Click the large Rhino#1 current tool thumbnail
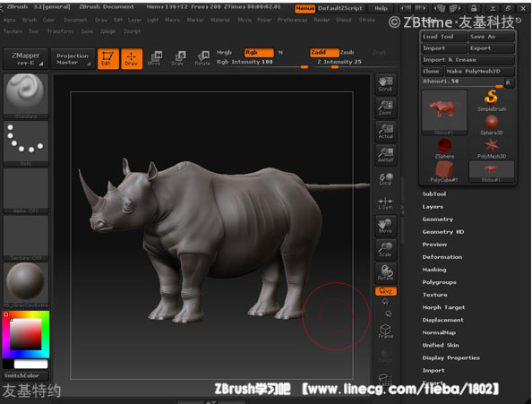This screenshot has height=404, width=532. [444, 112]
